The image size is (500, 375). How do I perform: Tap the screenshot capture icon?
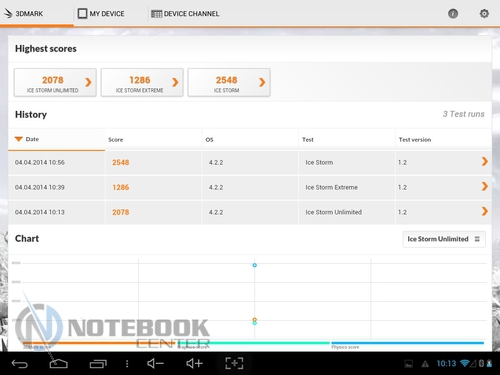(234, 363)
